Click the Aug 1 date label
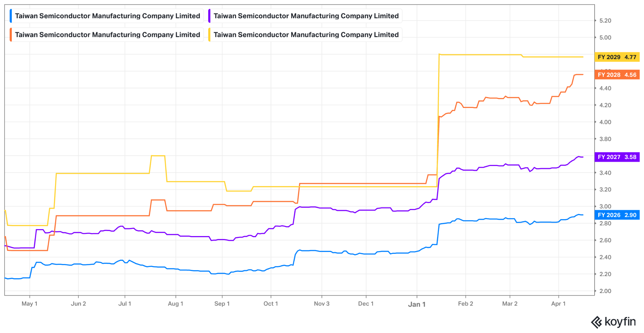The width and height of the screenshot is (644, 333). [175, 304]
